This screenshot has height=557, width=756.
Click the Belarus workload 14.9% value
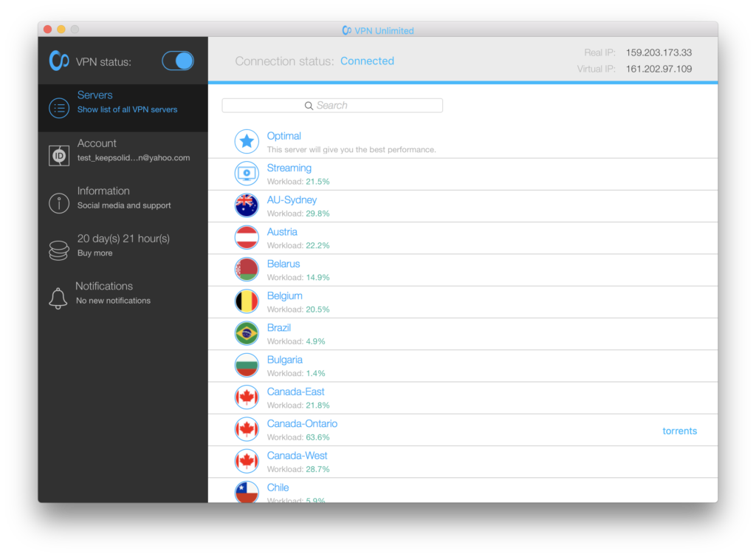click(317, 278)
